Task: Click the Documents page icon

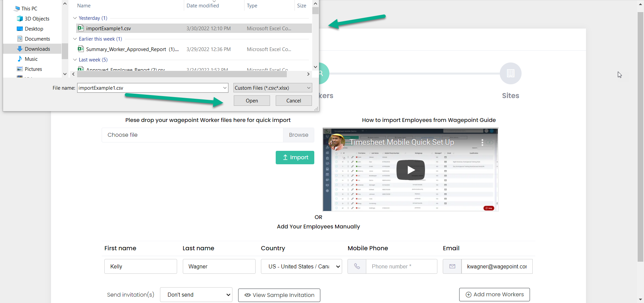Action: (x=20, y=39)
